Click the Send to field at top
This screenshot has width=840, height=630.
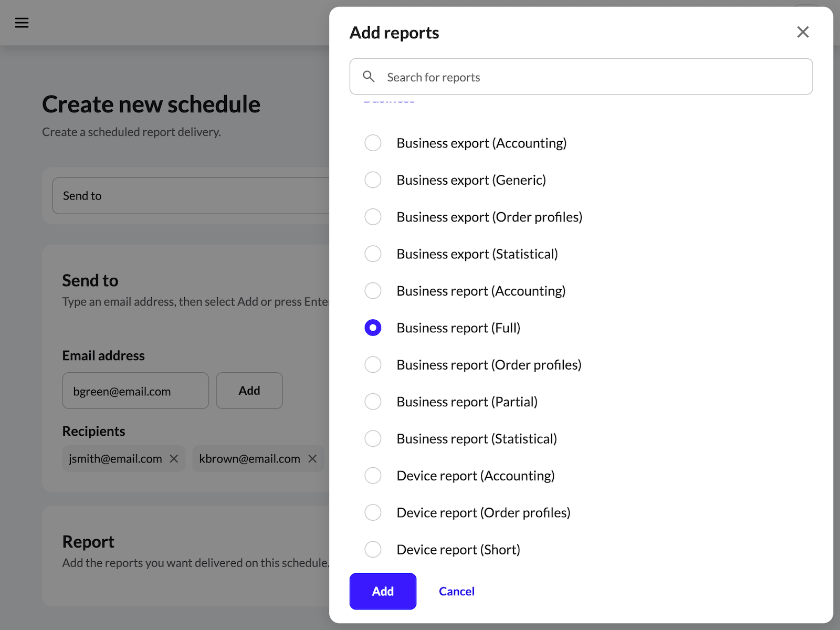[191, 196]
